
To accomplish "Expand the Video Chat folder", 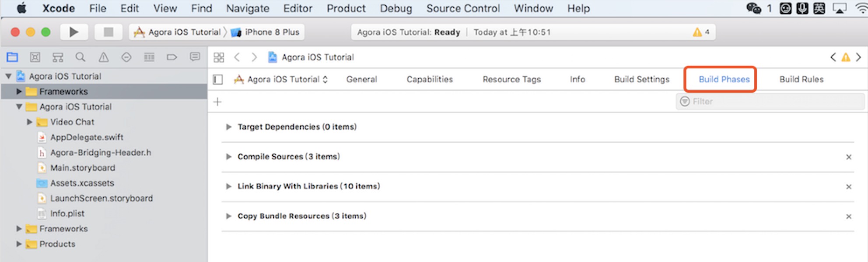I will [x=30, y=122].
